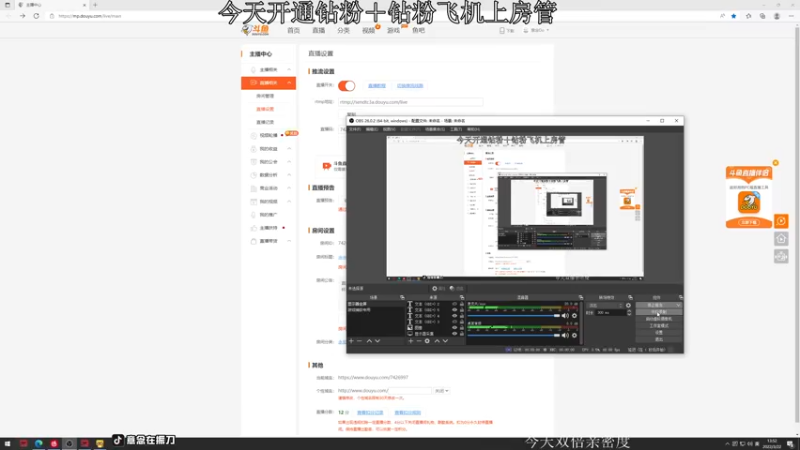Move scene up arrow in OBS scenes panel
The image size is (800, 450).
coord(369,341)
